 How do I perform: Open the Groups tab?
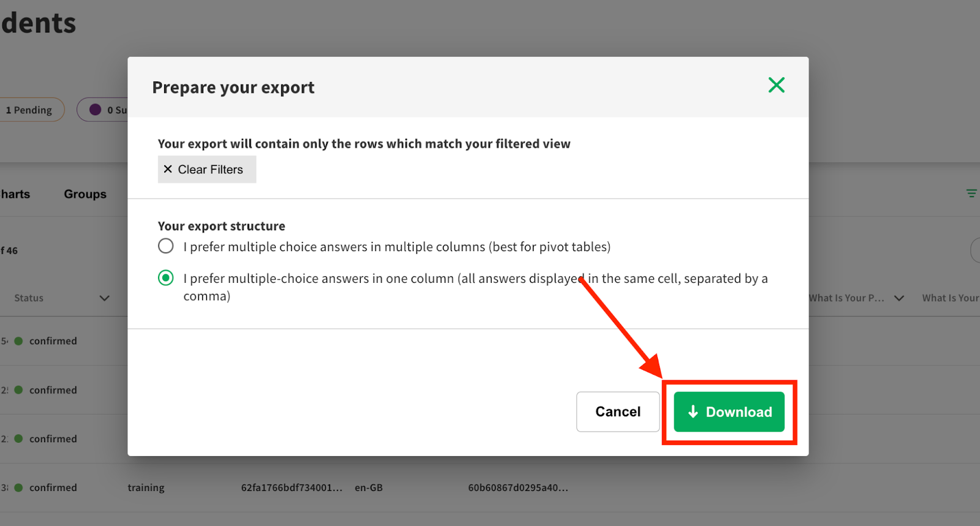coord(85,194)
